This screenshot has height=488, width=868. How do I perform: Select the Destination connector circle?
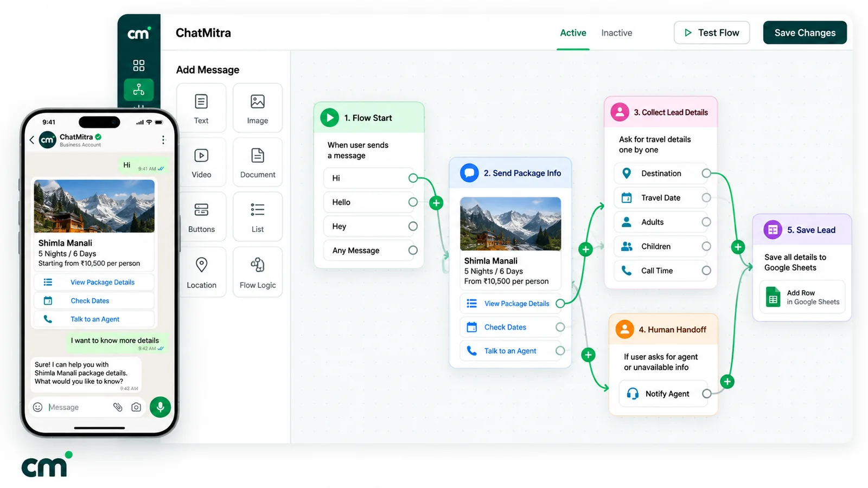[x=706, y=173]
